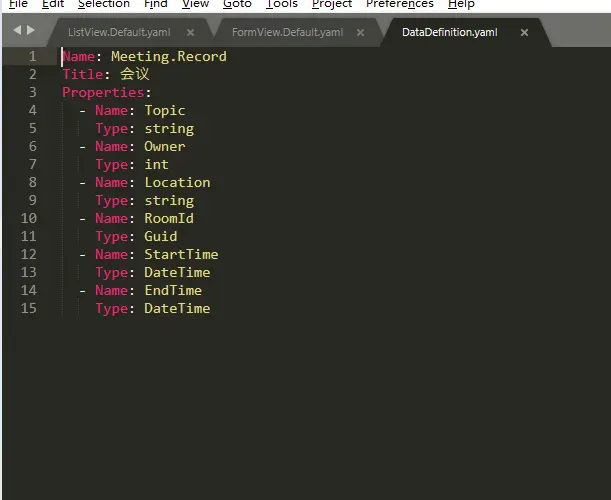
Task: Close the ListView.Default.yaml tab
Action: (x=190, y=33)
